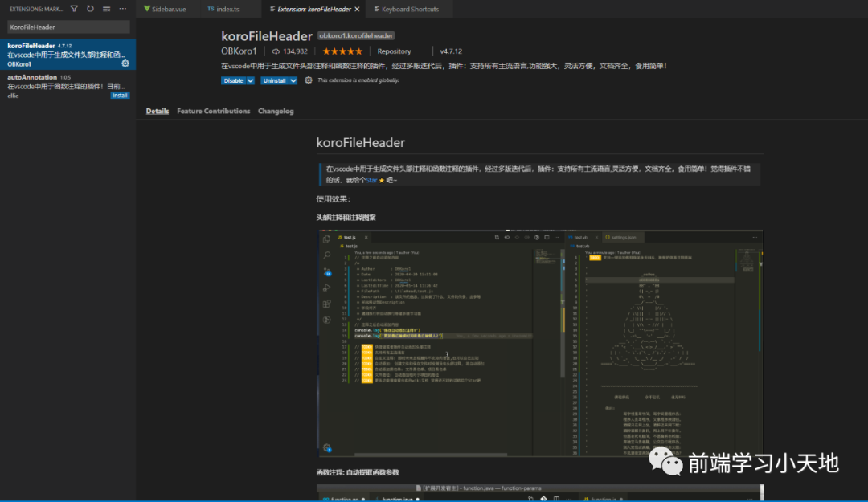Show the Changelog tab
868x502 pixels.
(x=276, y=111)
